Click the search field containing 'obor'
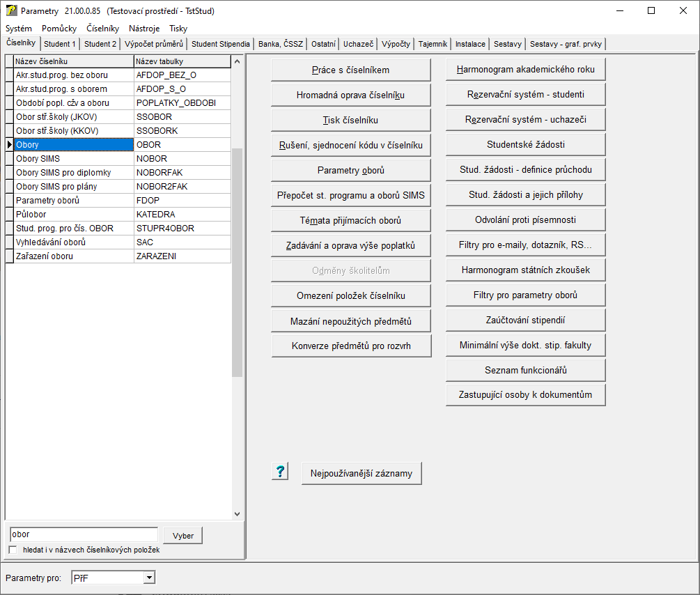Image resolution: width=700 pixels, height=595 pixels. (84, 534)
